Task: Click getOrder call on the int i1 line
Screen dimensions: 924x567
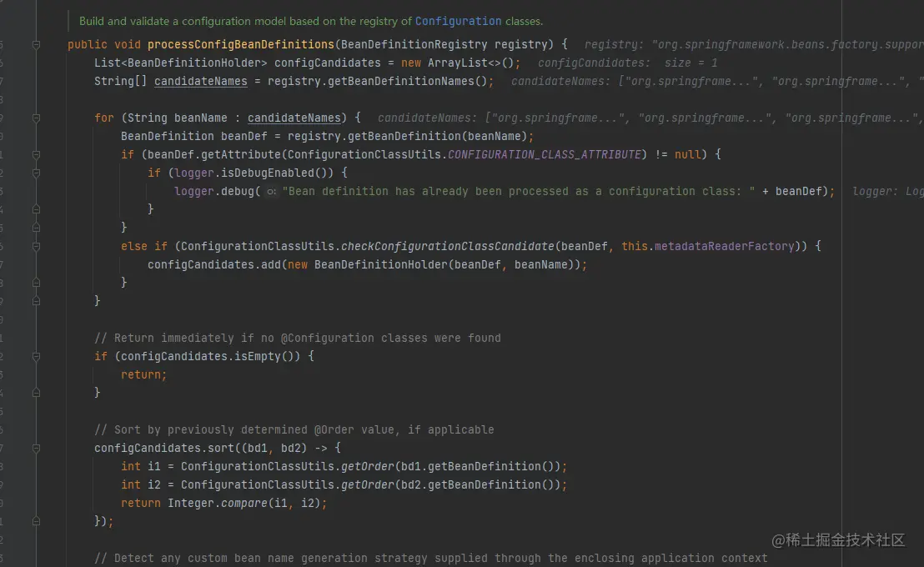Action: pyautogui.click(x=367, y=466)
